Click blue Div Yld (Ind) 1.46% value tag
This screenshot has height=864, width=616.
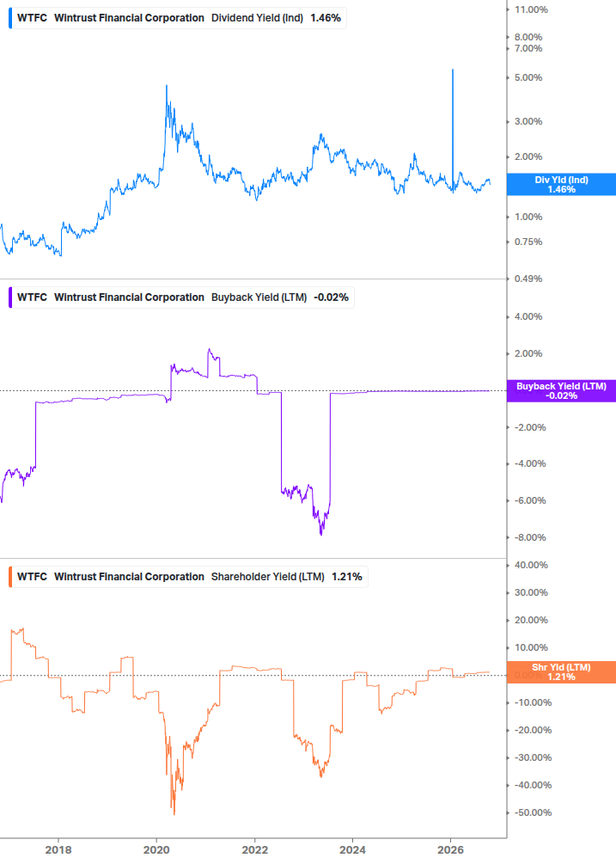coord(561,185)
